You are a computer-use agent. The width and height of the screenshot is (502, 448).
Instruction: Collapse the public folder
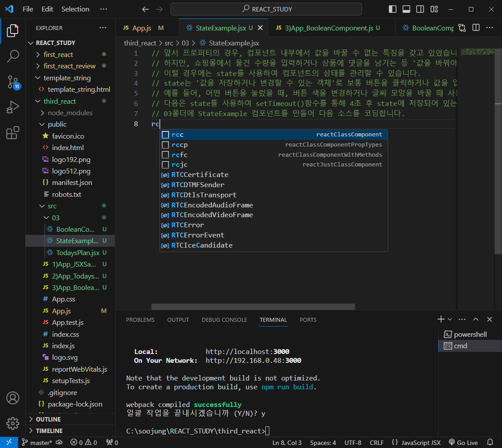pos(42,124)
